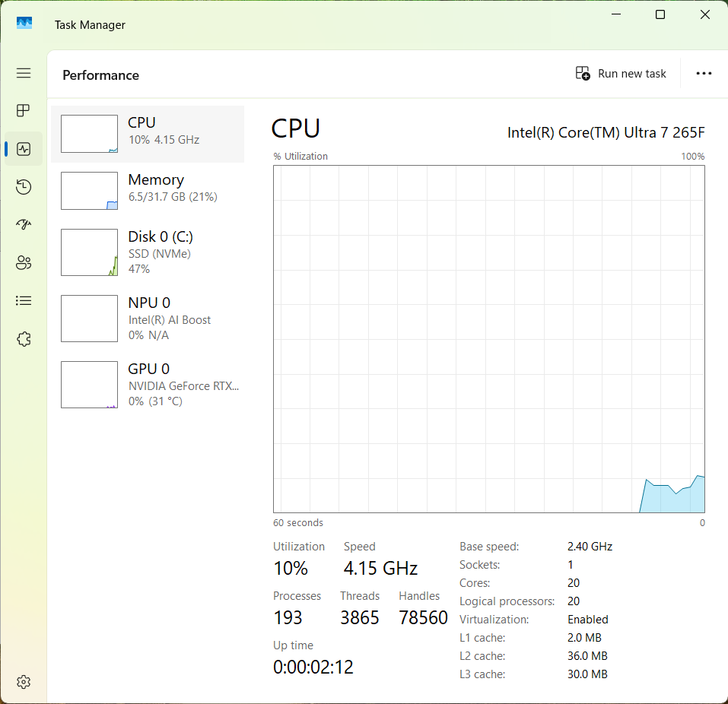
Task: Click the % Utilization graph label
Action: 300,157
